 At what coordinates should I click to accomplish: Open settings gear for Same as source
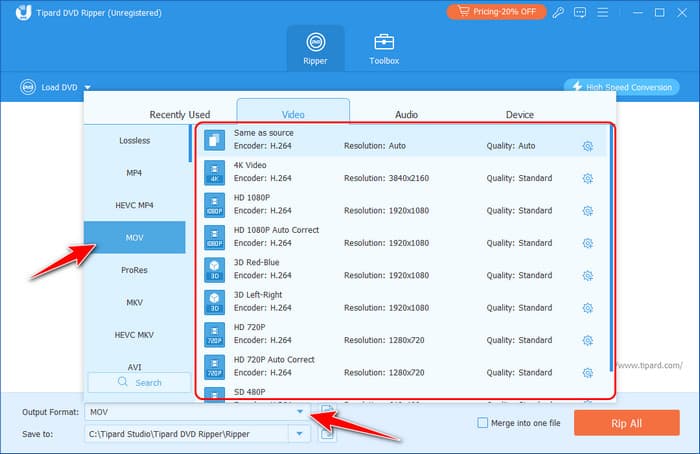pyautogui.click(x=588, y=146)
